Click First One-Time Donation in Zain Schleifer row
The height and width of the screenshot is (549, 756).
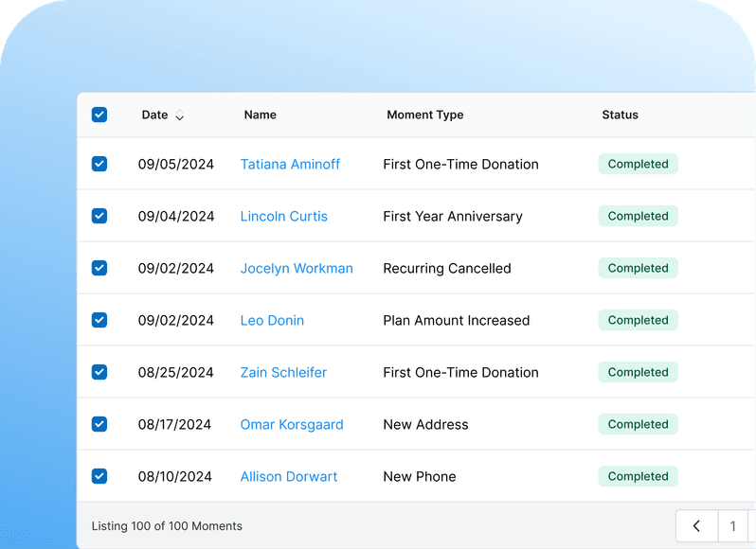[x=460, y=372]
